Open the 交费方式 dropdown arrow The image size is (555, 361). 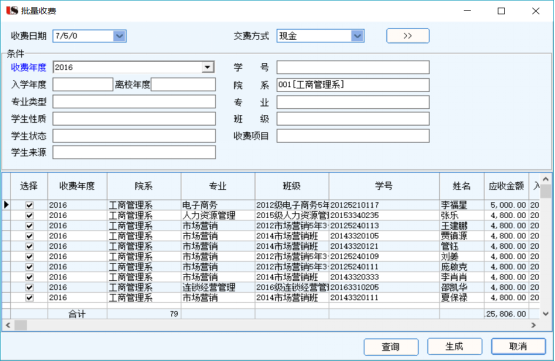click(357, 36)
